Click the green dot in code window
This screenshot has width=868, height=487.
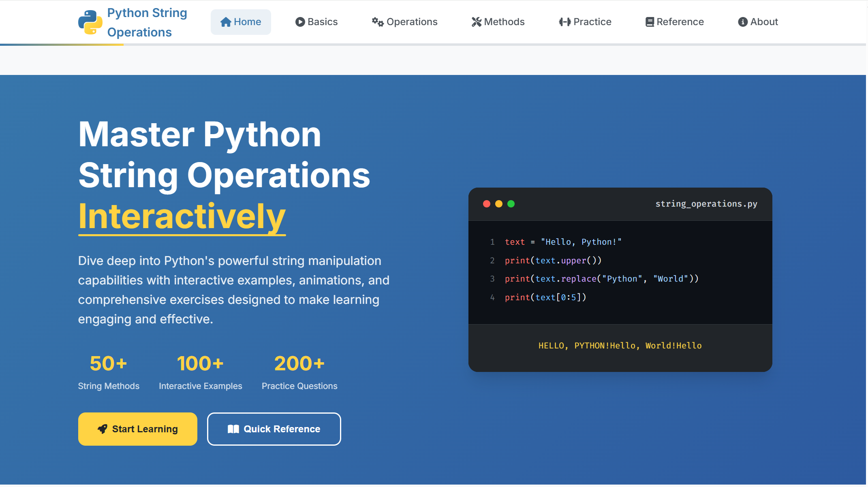[x=511, y=204]
